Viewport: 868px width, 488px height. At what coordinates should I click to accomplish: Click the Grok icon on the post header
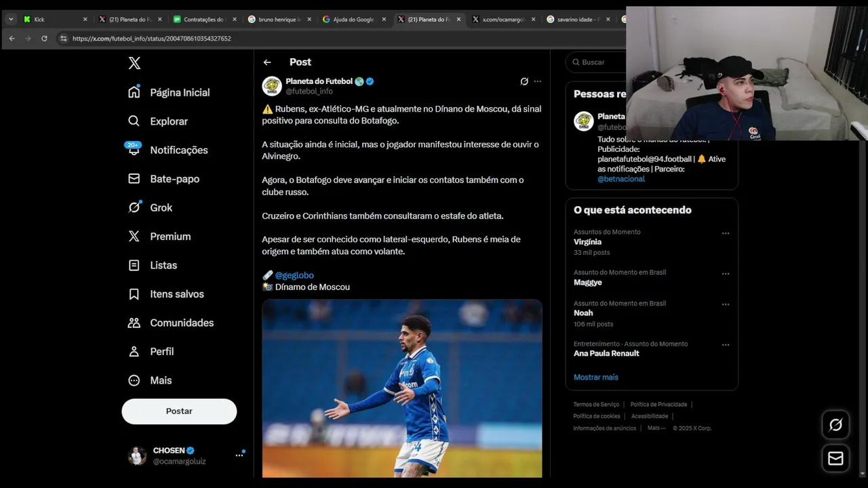524,81
